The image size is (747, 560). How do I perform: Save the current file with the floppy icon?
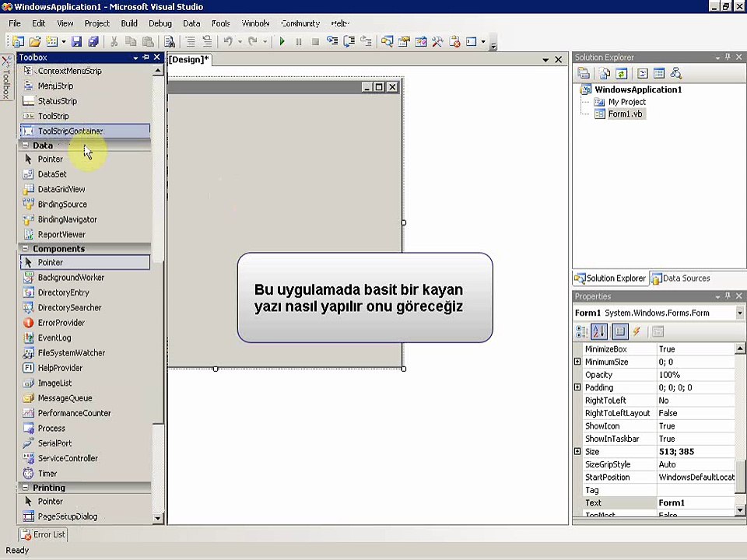76,41
